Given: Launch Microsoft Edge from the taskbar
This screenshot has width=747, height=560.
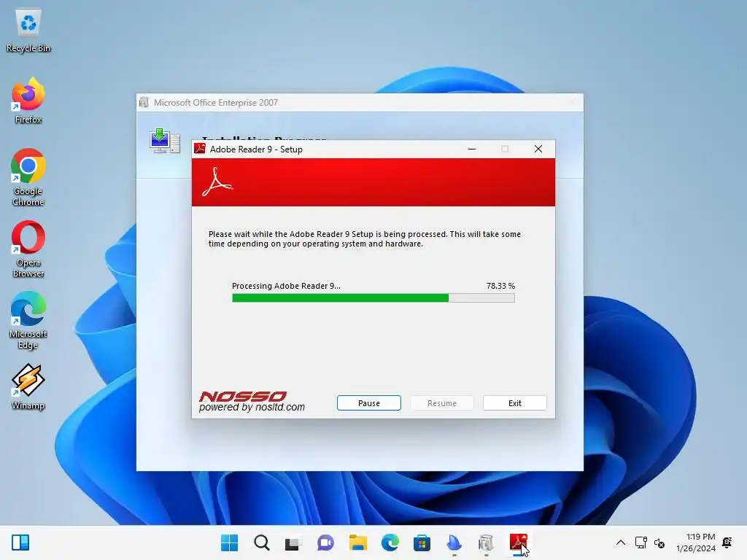Looking at the screenshot, I should [x=390, y=542].
